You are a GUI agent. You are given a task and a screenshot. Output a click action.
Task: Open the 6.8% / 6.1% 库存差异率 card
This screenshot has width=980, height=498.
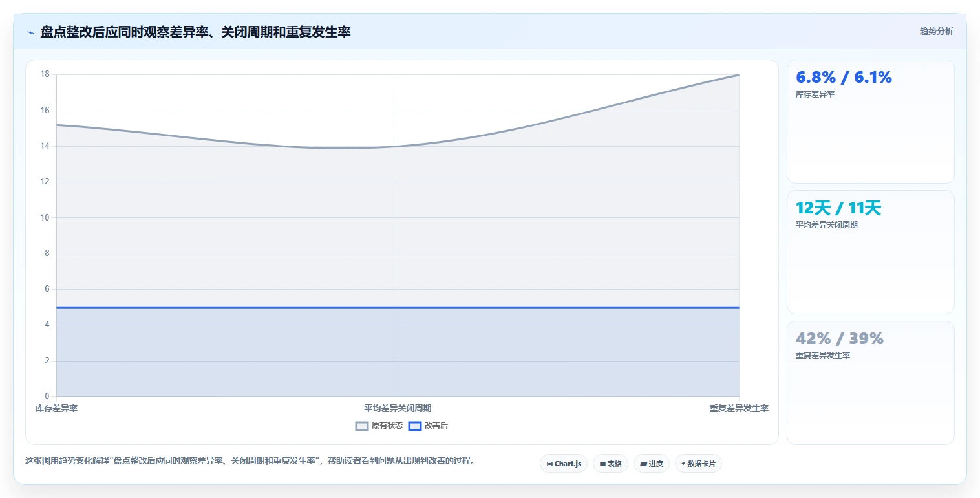click(x=870, y=122)
